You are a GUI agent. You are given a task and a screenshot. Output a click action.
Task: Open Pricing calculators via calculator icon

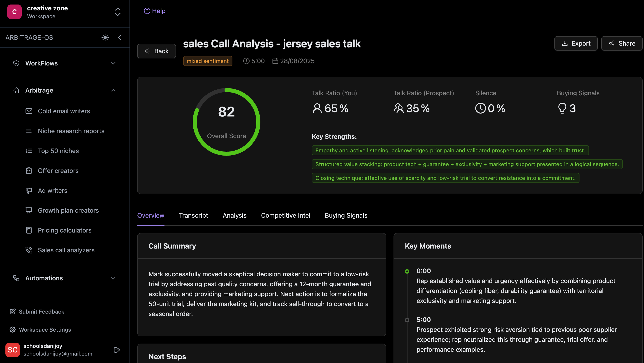[29, 230]
